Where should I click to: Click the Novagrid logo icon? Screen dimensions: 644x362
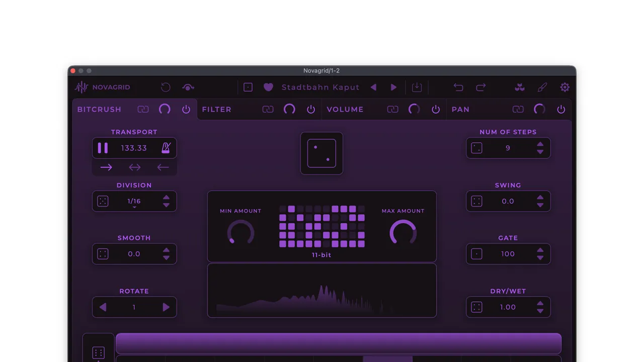tap(81, 87)
